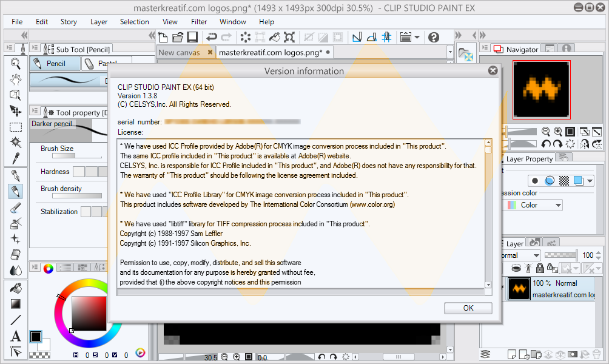
Task: Select the Object operation cube tool
Action: click(x=16, y=95)
